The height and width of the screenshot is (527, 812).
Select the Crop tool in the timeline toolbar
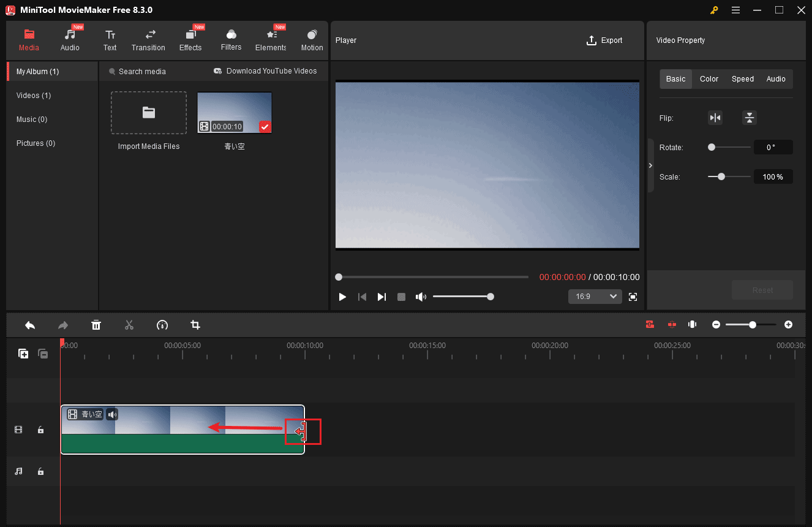pos(195,325)
